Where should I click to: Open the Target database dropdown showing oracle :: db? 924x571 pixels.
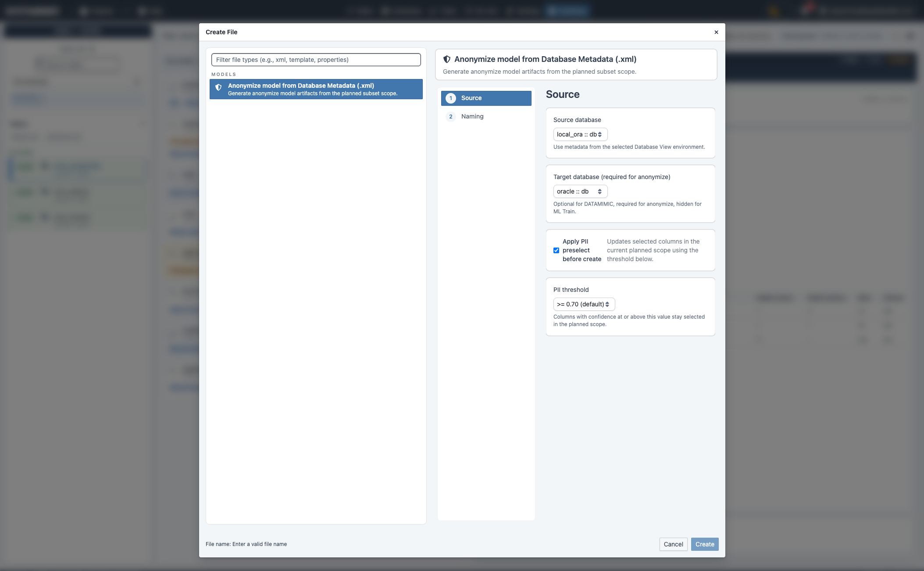(x=580, y=191)
